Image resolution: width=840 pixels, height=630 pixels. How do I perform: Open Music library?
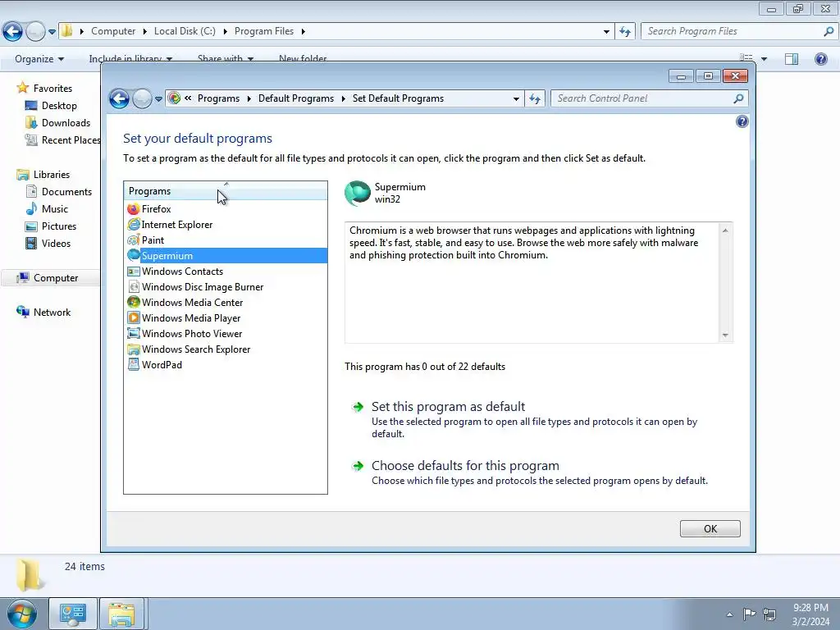pyautogui.click(x=55, y=209)
